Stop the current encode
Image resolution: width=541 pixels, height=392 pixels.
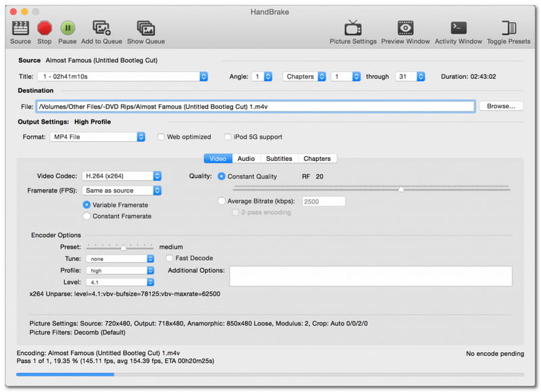click(x=45, y=28)
